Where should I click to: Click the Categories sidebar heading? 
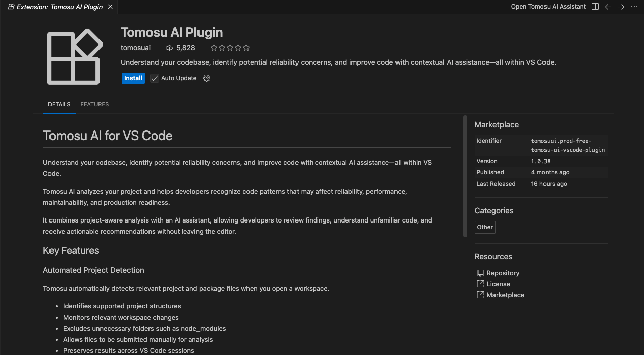click(x=494, y=211)
